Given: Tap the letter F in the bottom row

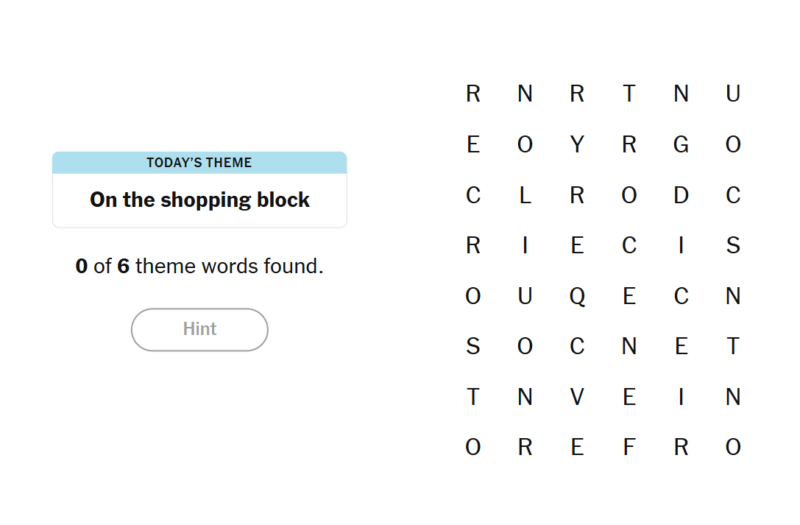Looking at the screenshot, I should click(629, 447).
